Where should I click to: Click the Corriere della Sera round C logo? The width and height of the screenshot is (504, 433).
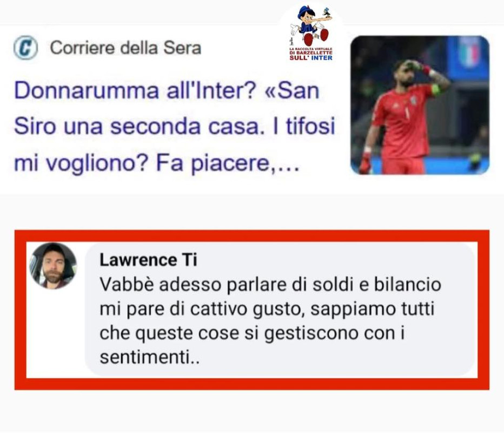26,48
